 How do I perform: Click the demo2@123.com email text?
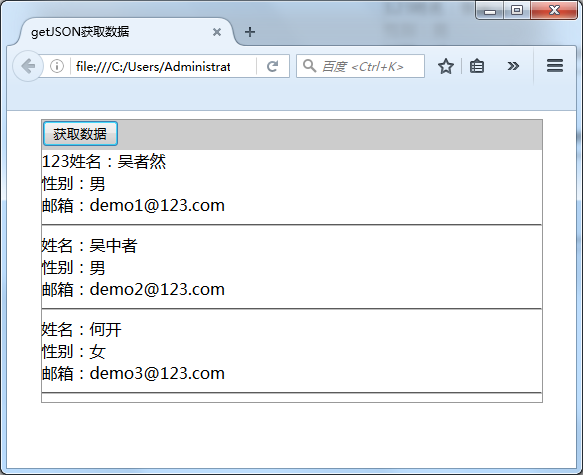point(157,290)
